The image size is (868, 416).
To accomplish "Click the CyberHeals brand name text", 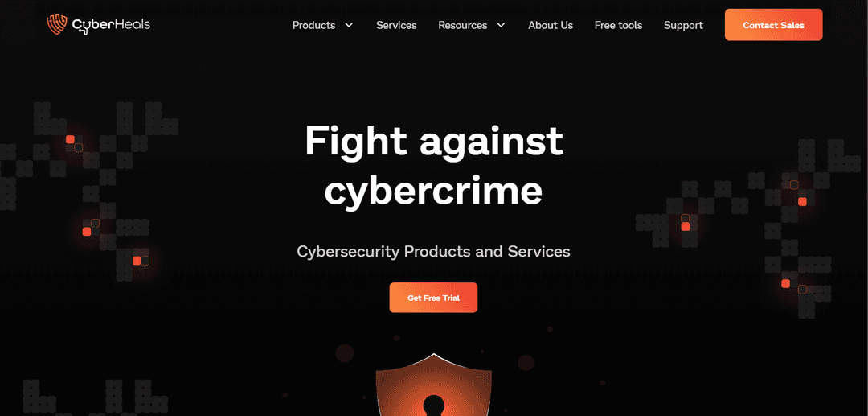I will (x=111, y=26).
